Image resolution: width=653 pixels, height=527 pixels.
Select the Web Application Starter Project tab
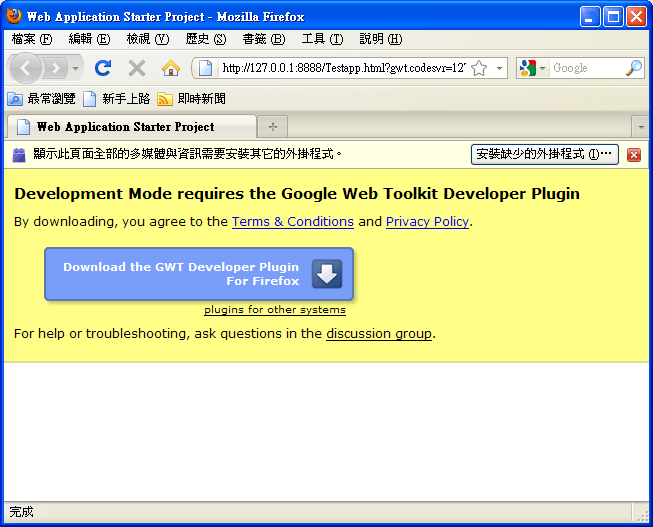click(x=131, y=127)
